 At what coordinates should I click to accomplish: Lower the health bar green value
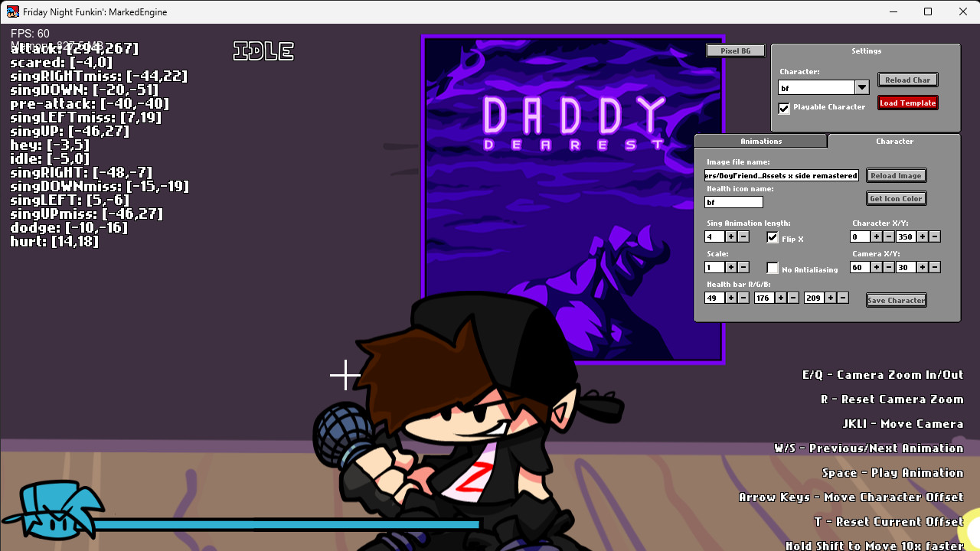[793, 298]
